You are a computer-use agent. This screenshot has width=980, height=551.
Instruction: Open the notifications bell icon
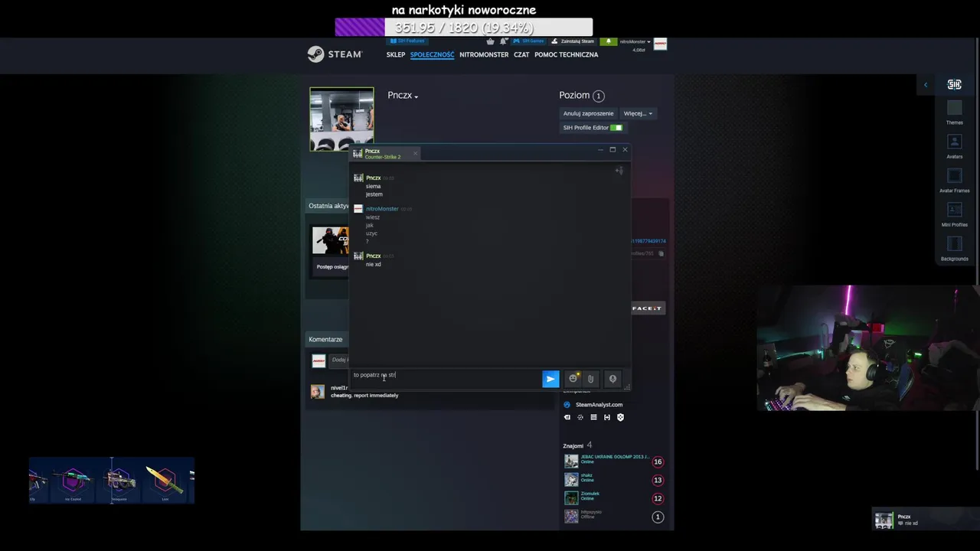(503, 41)
